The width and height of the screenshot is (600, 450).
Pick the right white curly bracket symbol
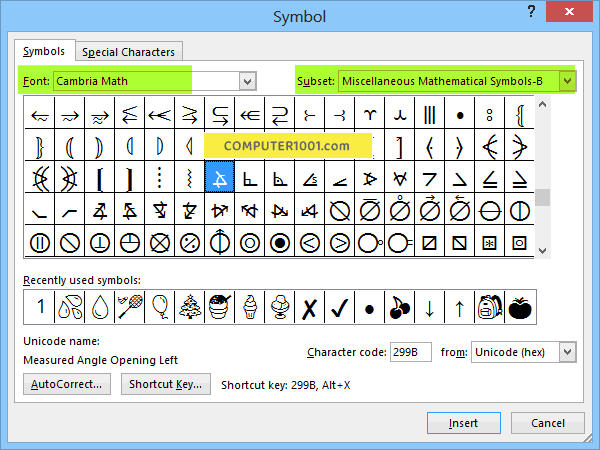point(40,145)
